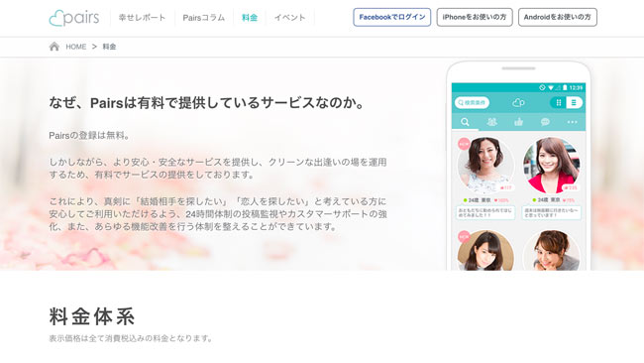The height and width of the screenshot is (363, 644).
Task: Click the note 表示価格は全て消費税込み
Action: [x=131, y=338]
